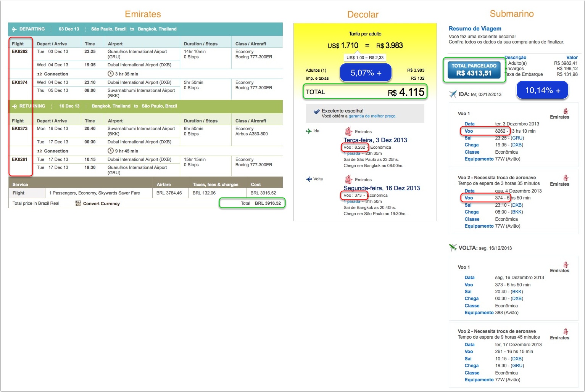This screenshot has width=585, height=392.
Task: Click the calculator icon beside Convert Currency
Action: point(78,203)
